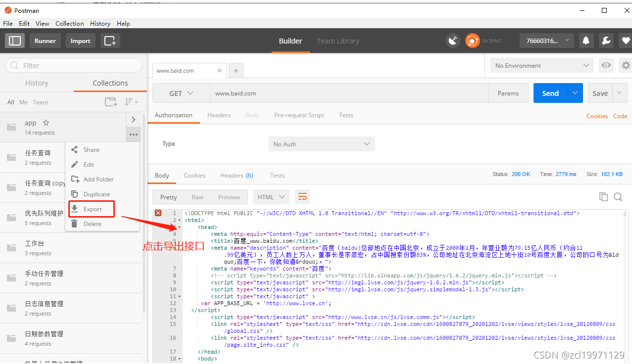The height and width of the screenshot is (364, 632).
Task: Click the Params button
Action: [508, 93]
